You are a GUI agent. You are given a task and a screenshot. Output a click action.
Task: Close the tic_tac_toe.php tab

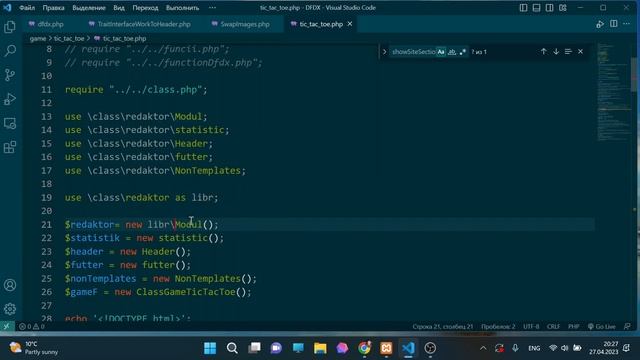point(350,24)
